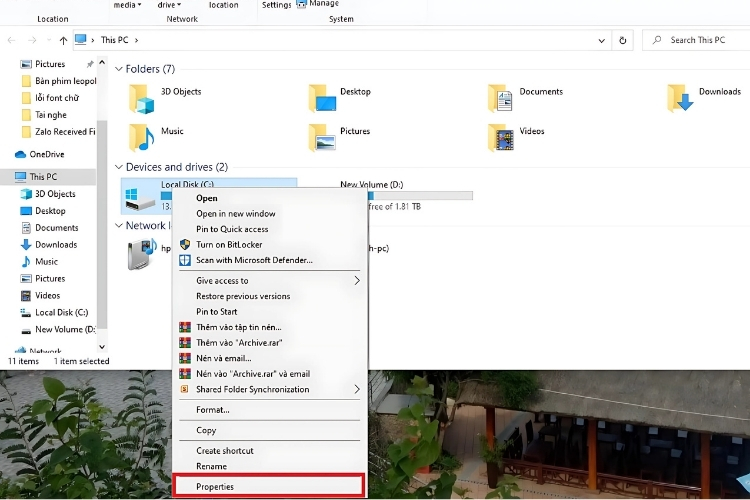Open the address bar history dropdown
This screenshot has height=500, width=750.
(602, 41)
